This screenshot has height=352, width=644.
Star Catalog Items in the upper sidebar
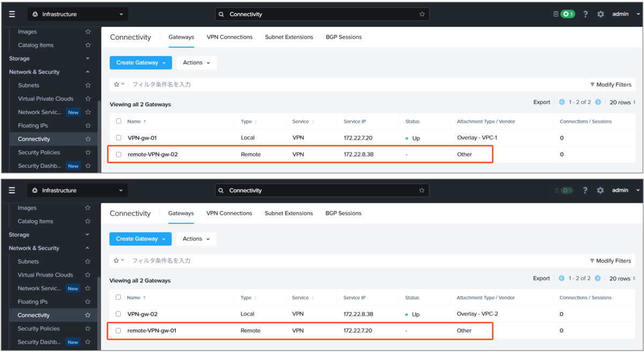tap(88, 45)
